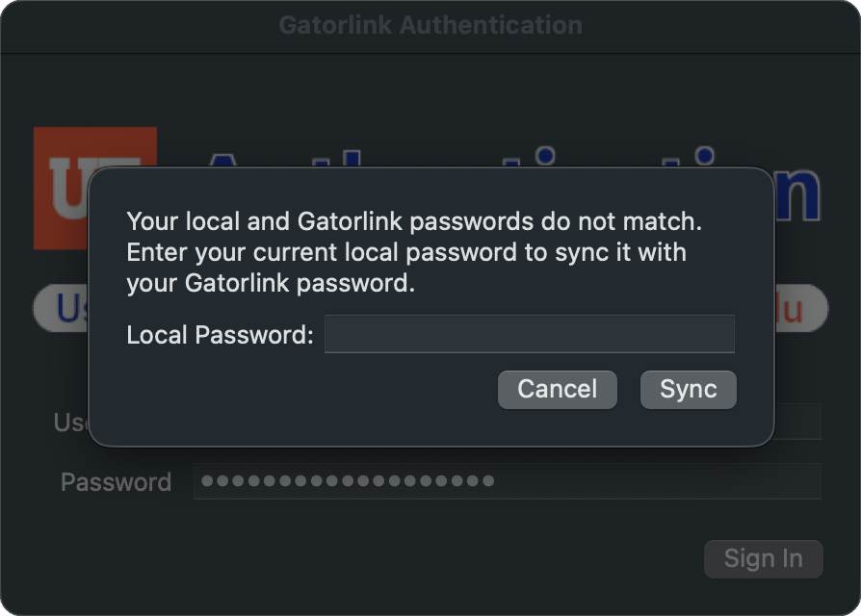861x616 pixels.
Task: Click the partially covered Username label
Action: coord(71,422)
